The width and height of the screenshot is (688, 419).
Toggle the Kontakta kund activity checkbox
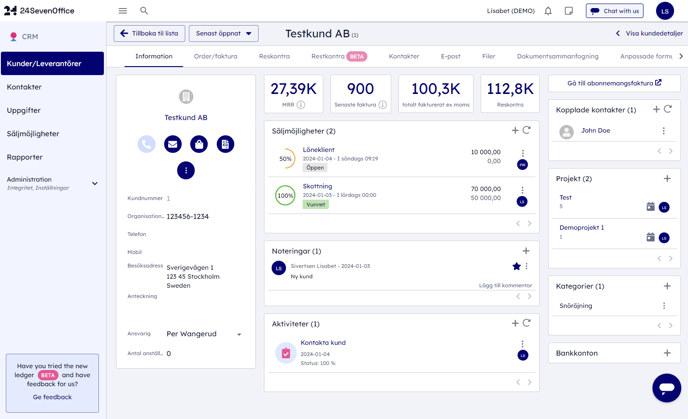286,352
